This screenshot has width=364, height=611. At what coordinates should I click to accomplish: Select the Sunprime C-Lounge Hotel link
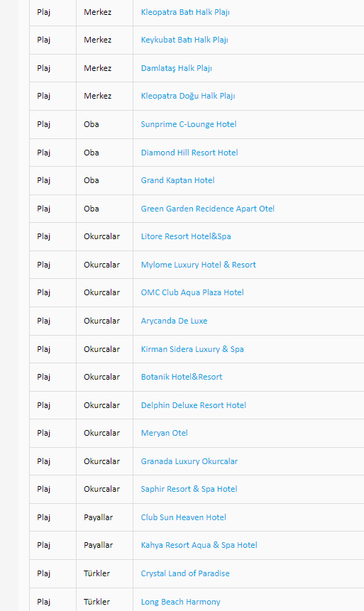click(189, 124)
